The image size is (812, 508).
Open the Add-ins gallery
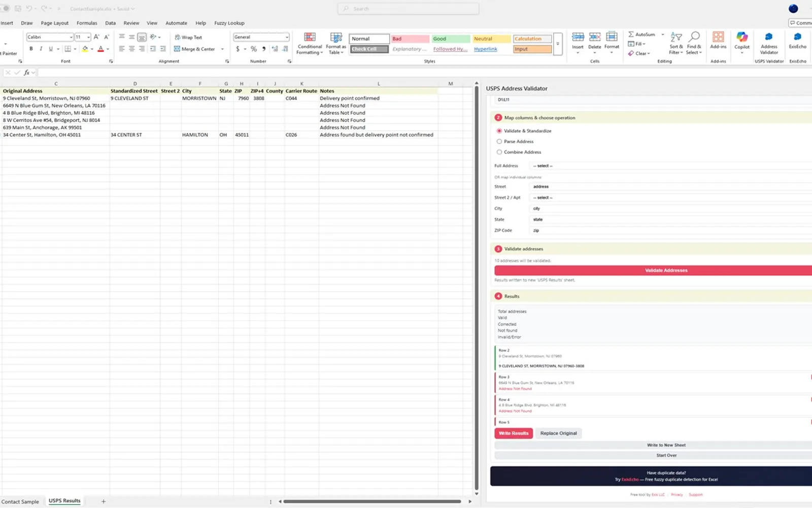(718, 41)
